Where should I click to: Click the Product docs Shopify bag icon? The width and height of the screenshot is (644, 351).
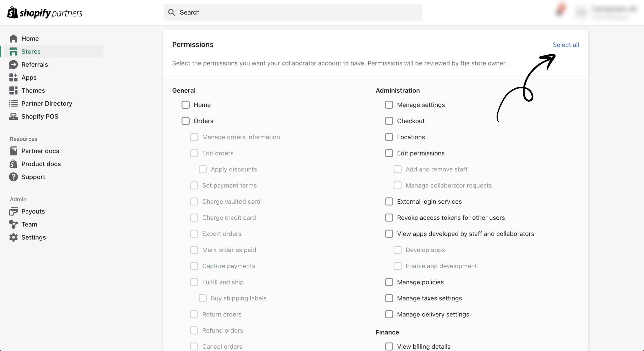coord(13,164)
